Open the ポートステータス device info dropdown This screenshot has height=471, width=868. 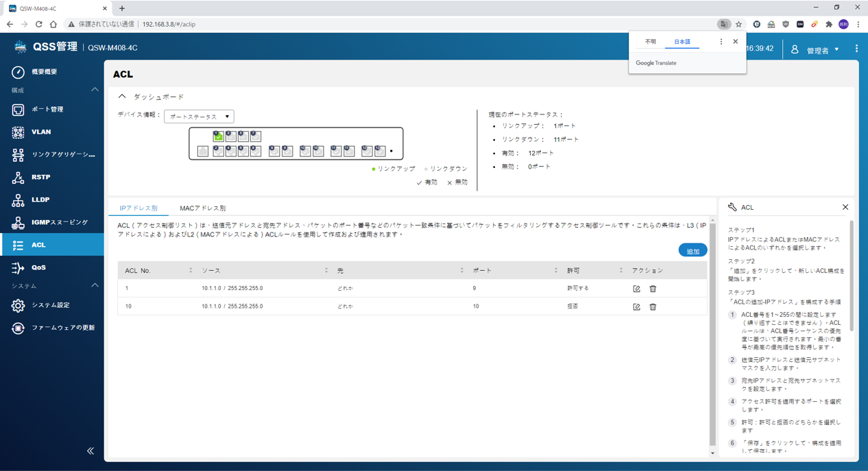pyautogui.click(x=199, y=117)
